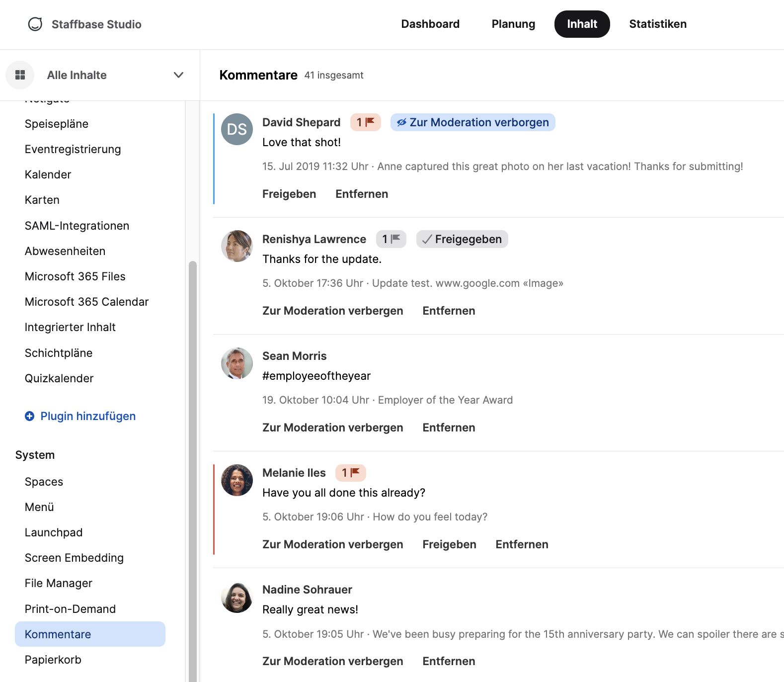Click the Alle Inhalte grid icon
The width and height of the screenshot is (784, 682).
[x=20, y=75]
